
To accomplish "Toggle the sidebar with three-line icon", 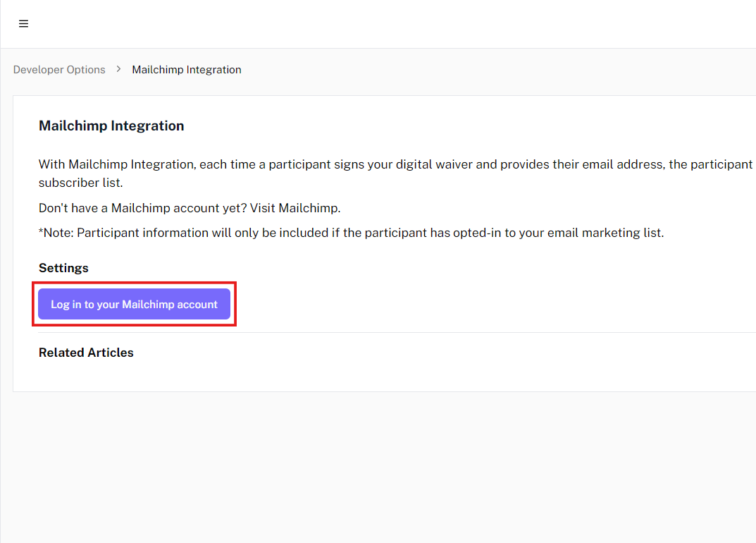I will pyautogui.click(x=23, y=24).
